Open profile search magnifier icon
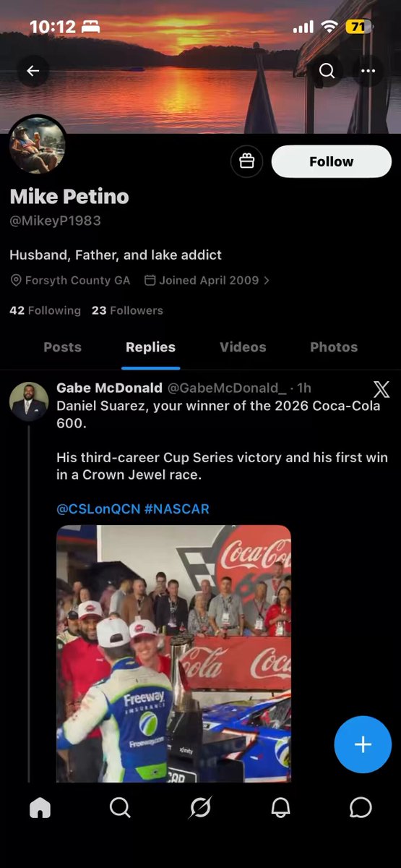The height and width of the screenshot is (868, 401). pyautogui.click(x=327, y=71)
